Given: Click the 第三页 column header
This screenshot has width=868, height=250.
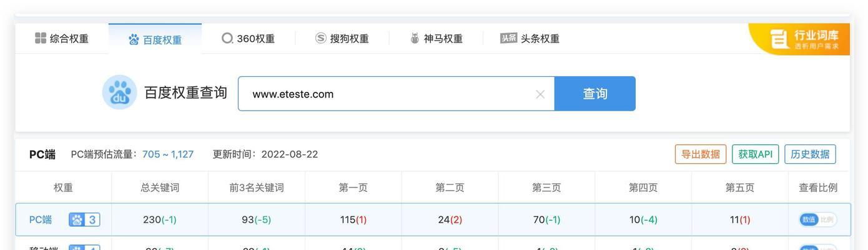Looking at the screenshot, I should [x=546, y=187].
